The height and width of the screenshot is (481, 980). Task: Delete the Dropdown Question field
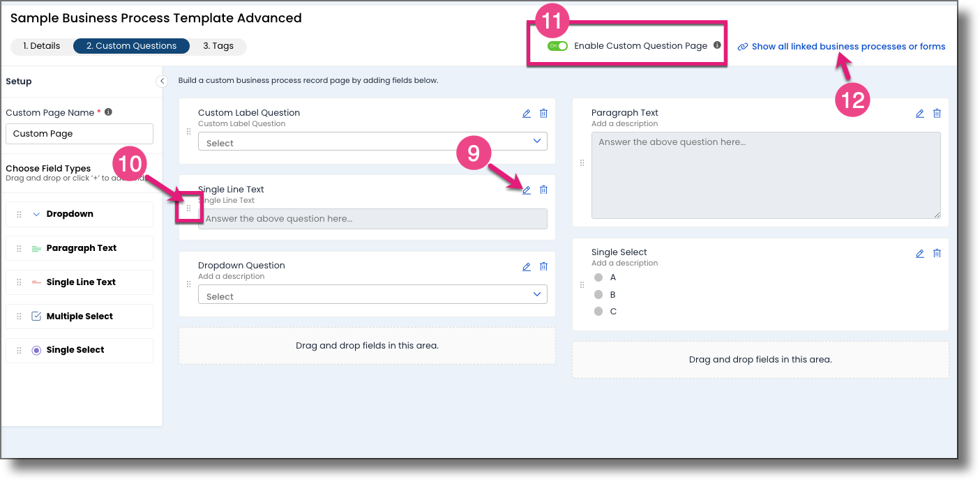coord(544,266)
